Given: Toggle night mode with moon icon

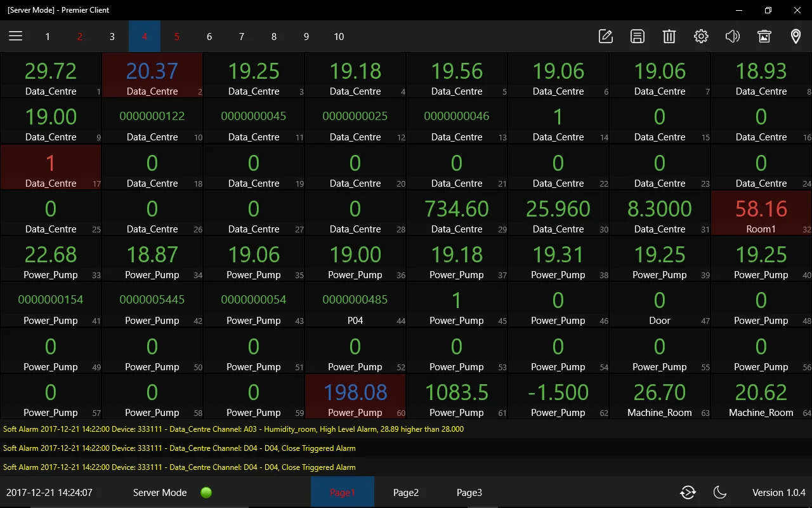Looking at the screenshot, I should [x=720, y=492].
